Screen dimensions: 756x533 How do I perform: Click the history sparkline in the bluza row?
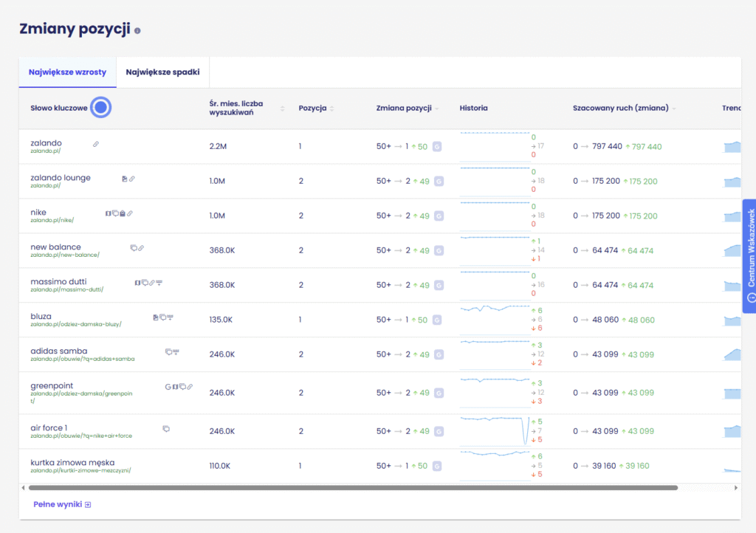tap(495, 319)
